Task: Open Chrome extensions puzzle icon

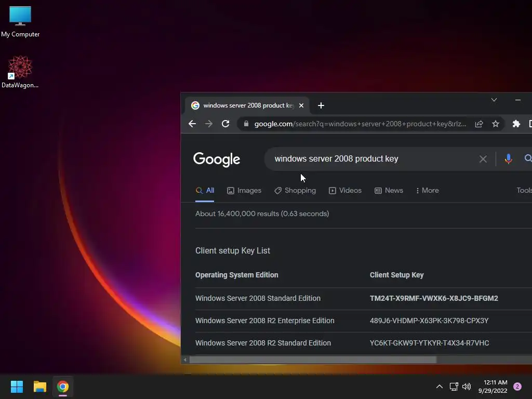Action: tap(516, 124)
